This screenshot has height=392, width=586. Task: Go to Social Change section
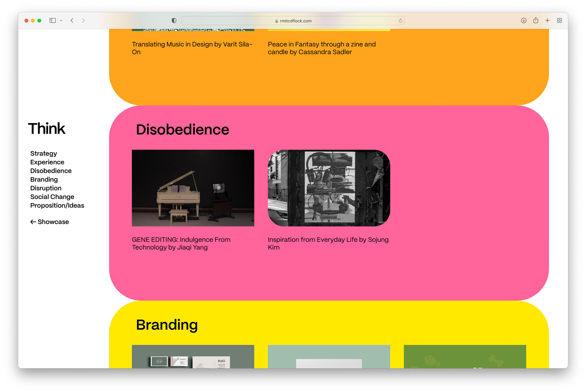tap(52, 197)
